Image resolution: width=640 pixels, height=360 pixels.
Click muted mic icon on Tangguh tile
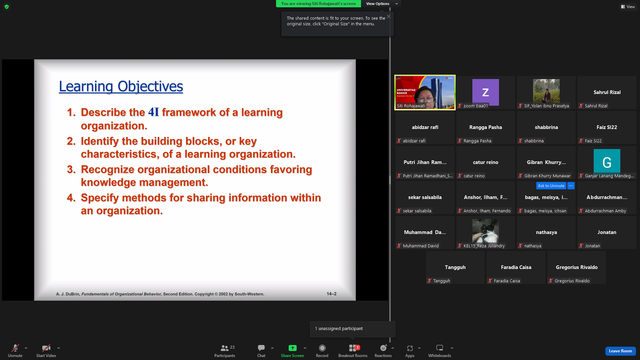click(429, 281)
